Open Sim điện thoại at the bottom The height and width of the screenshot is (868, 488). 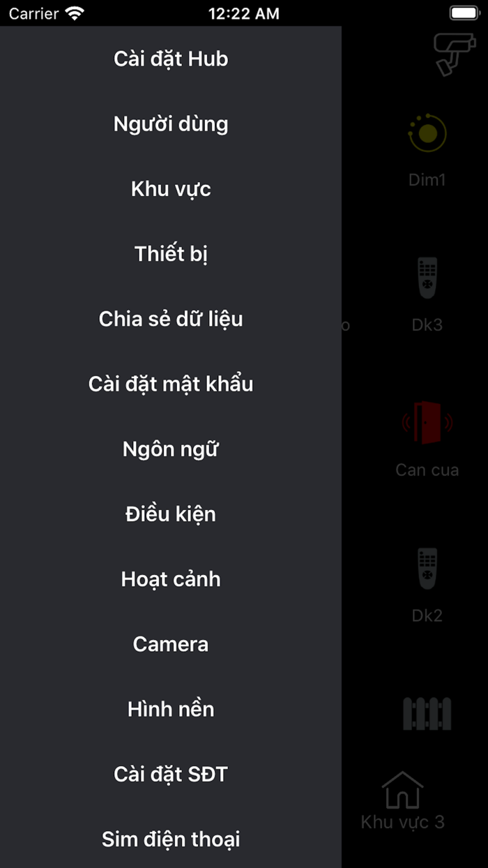tap(171, 839)
